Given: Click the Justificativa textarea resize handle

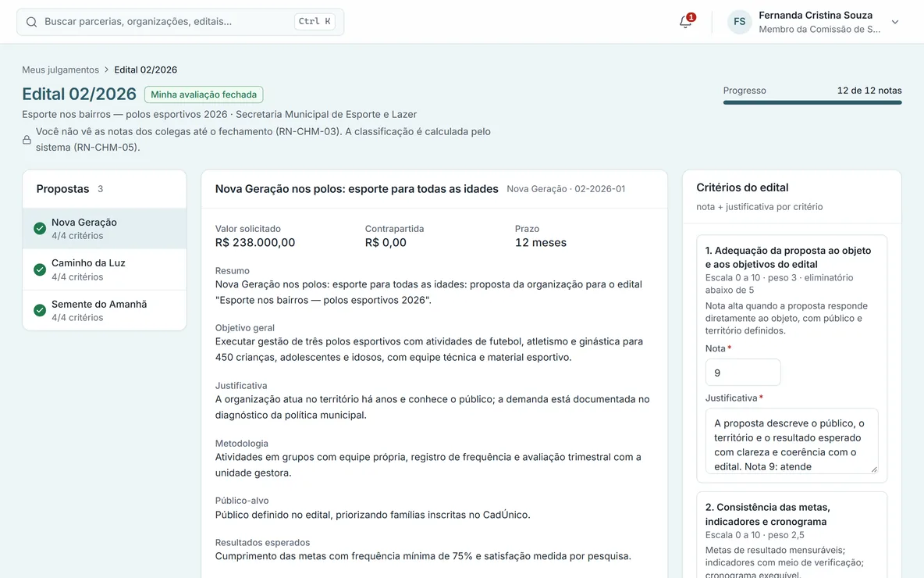Looking at the screenshot, I should [x=873, y=469].
